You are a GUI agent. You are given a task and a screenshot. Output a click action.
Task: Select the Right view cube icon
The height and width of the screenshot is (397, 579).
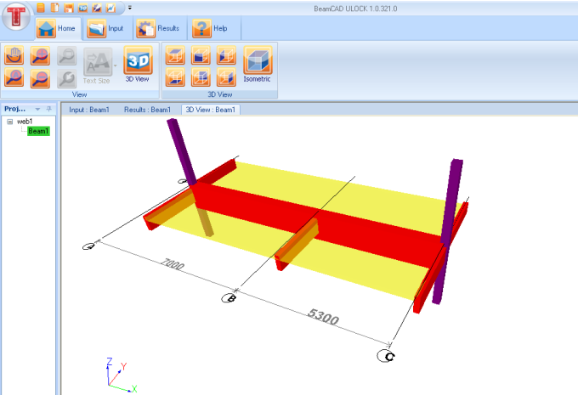(226, 78)
